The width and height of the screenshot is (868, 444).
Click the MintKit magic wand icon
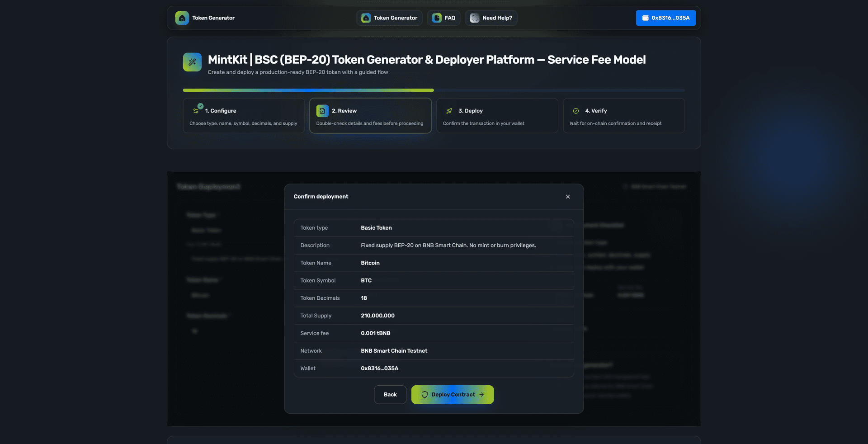pyautogui.click(x=192, y=62)
